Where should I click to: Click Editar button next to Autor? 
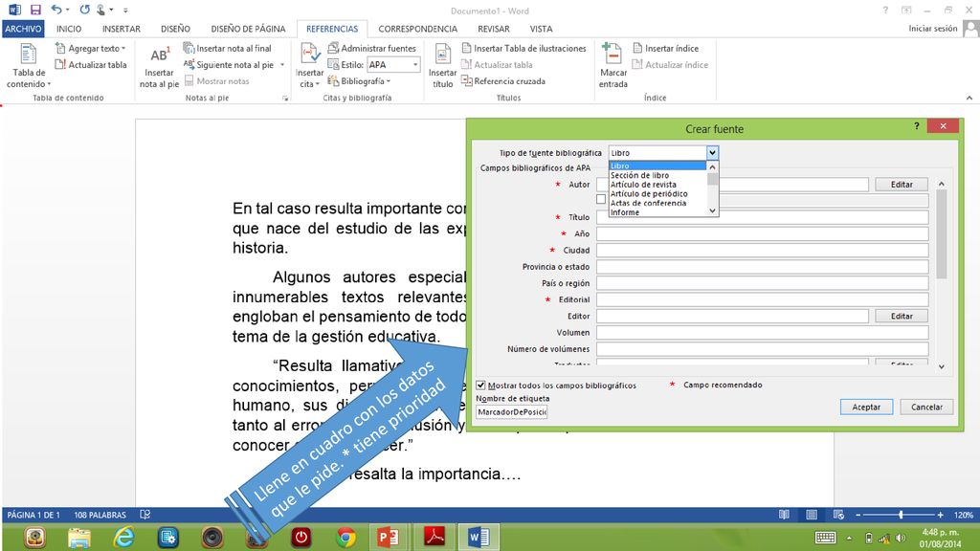[902, 185]
